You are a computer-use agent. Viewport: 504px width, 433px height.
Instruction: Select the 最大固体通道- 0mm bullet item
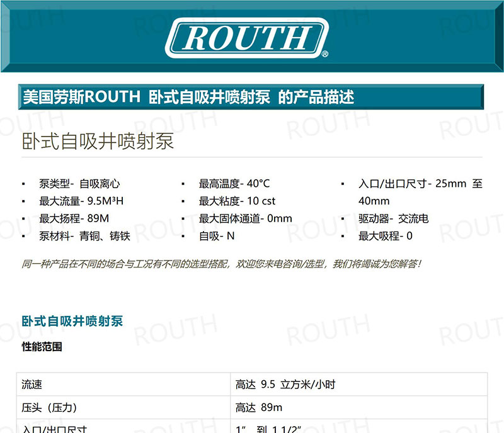(x=245, y=219)
